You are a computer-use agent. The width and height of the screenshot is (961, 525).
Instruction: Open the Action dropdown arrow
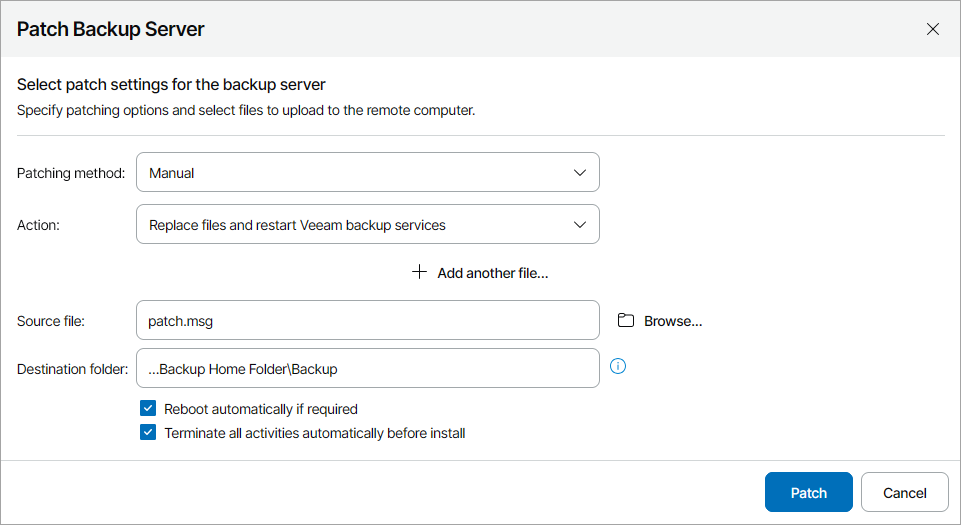580,225
